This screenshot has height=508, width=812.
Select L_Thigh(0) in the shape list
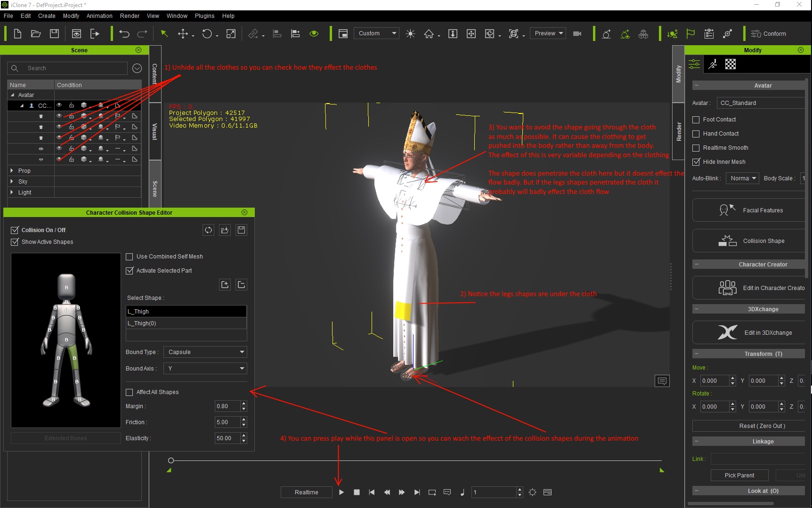(x=186, y=323)
